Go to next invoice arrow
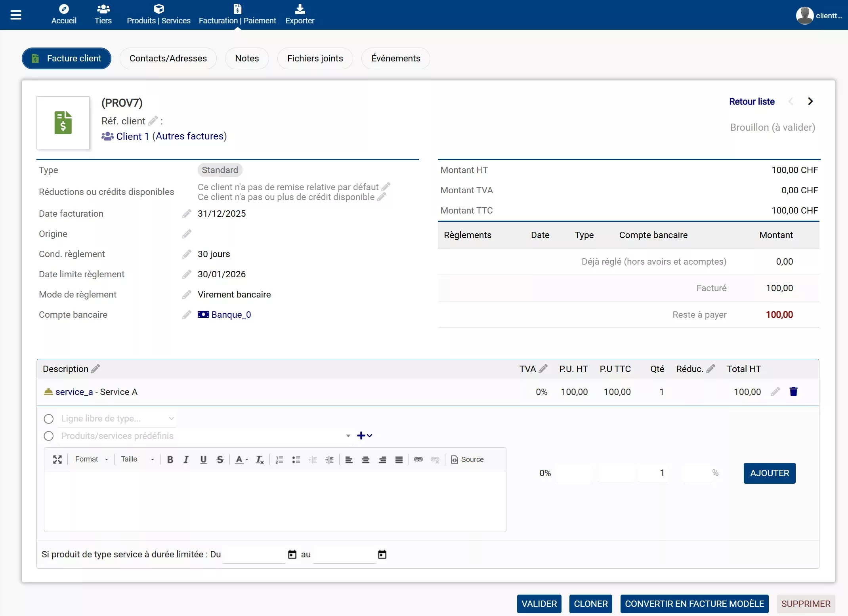848x616 pixels. [810, 101]
